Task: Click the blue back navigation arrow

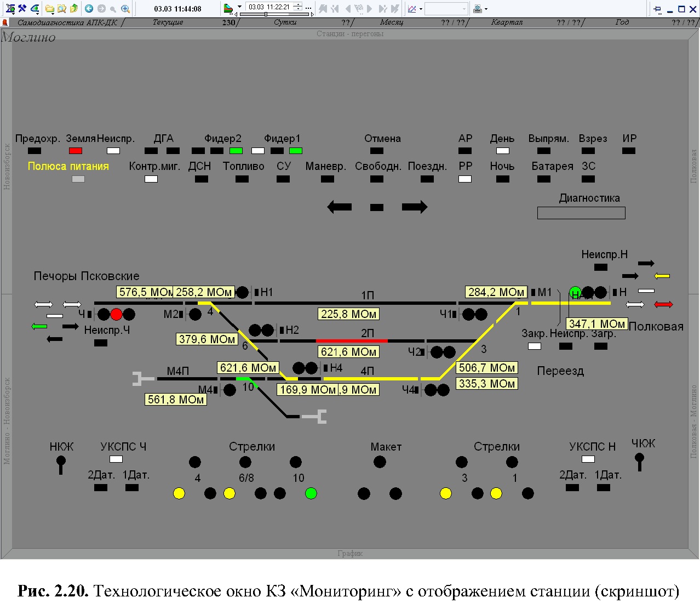Action: click(x=89, y=8)
